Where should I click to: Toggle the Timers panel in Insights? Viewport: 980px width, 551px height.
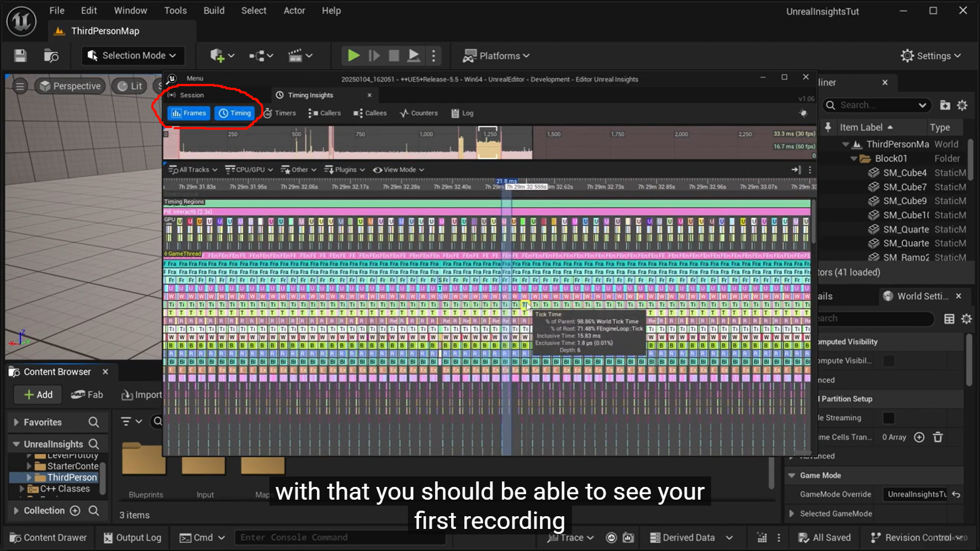pos(280,113)
